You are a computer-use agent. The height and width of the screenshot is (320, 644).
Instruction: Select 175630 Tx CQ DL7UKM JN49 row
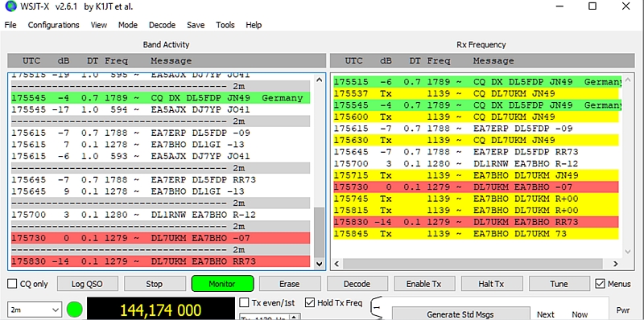(476, 141)
